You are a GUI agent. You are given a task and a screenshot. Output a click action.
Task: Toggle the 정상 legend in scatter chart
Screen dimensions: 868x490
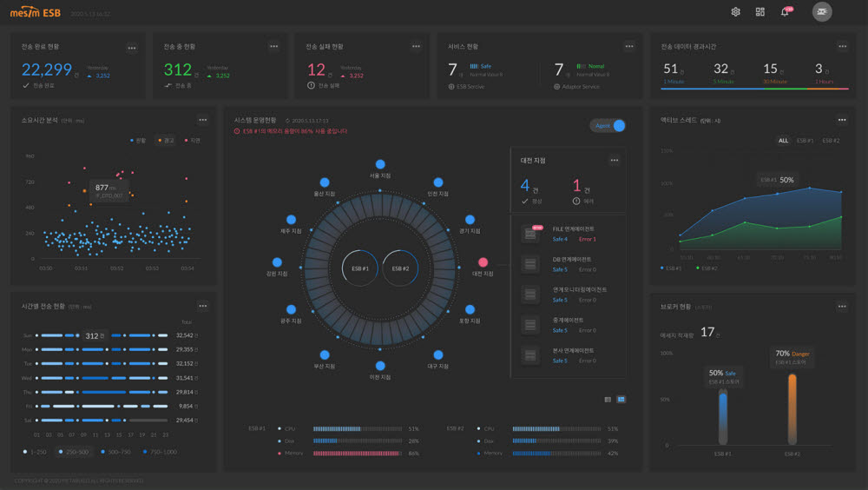click(x=138, y=141)
